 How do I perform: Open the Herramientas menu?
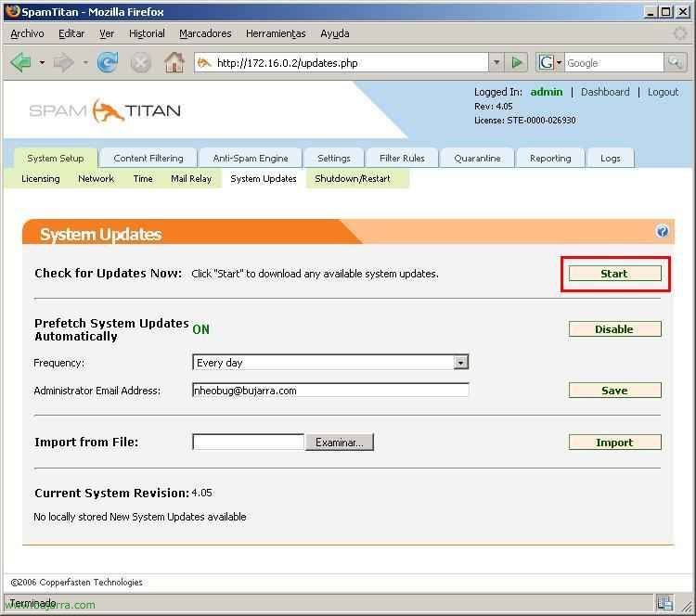point(276,33)
